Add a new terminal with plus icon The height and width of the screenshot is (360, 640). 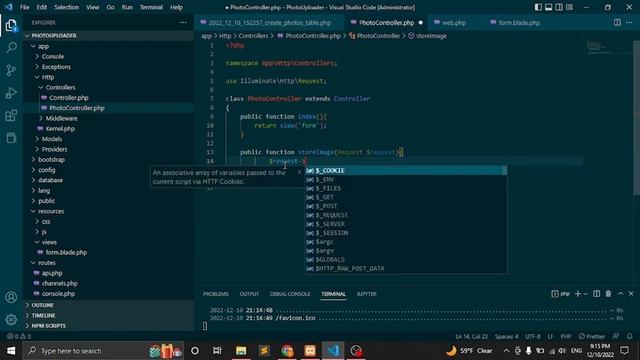pyautogui.click(x=578, y=294)
